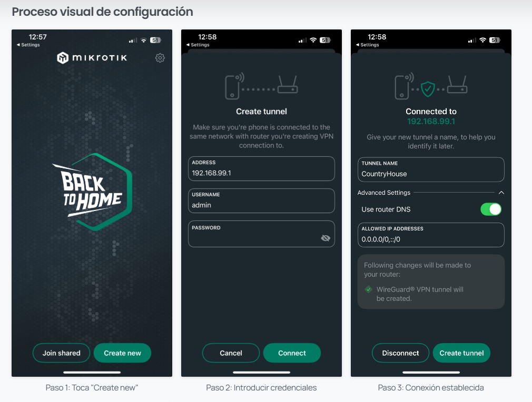
Task: Open the settings gear on MikroTik screen
Action: 160,58
